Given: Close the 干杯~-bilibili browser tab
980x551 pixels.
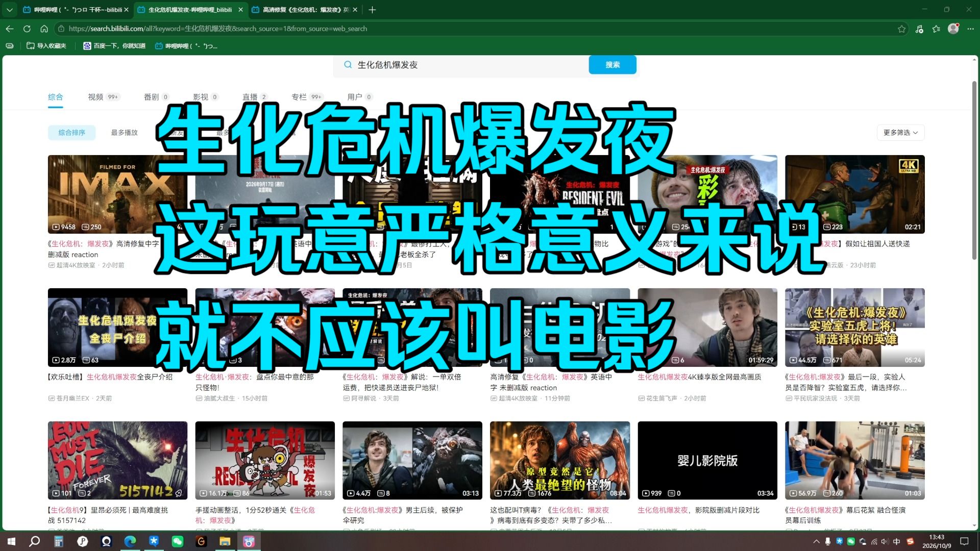Looking at the screenshot, I should 126,10.
